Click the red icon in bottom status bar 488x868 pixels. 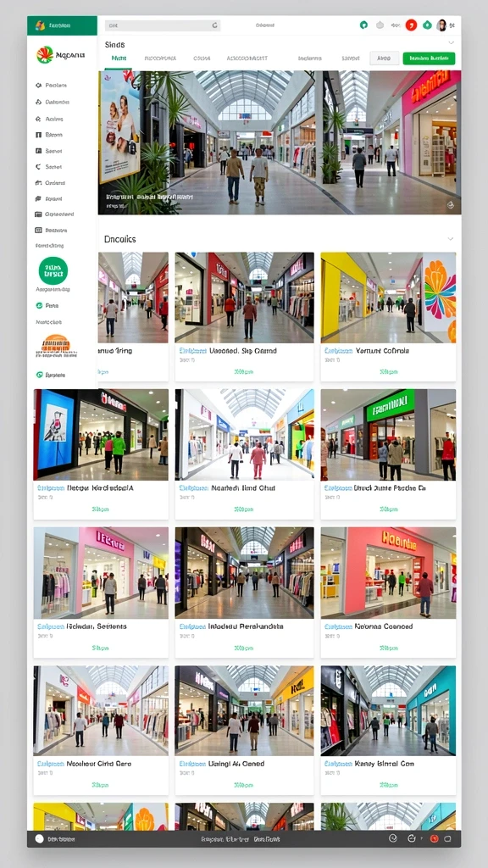[x=435, y=838]
